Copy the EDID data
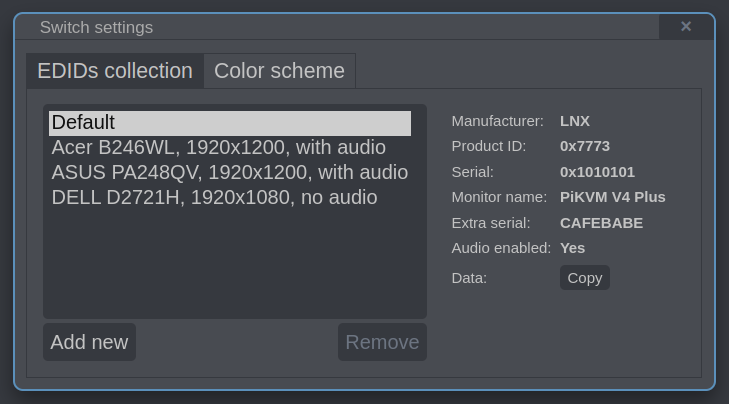729x404 pixels. tap(584, 278)
